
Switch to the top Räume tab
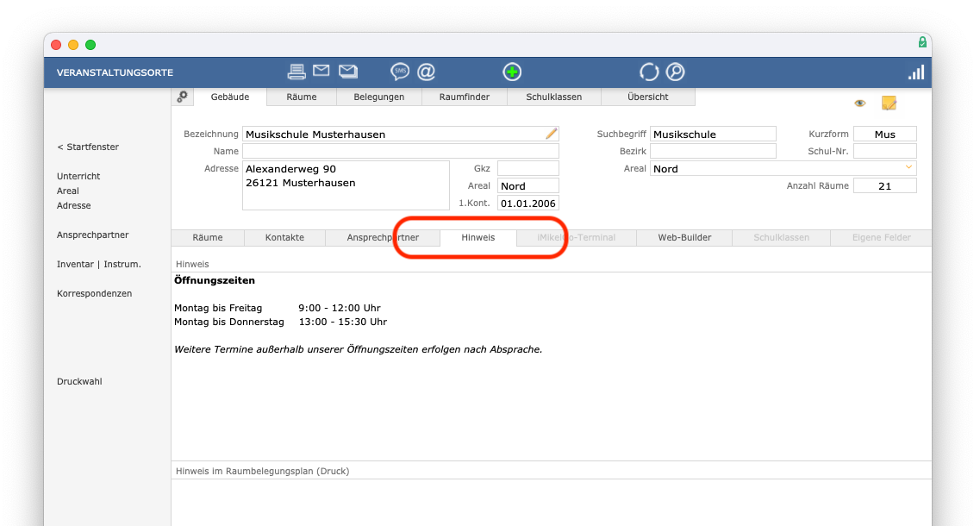click(x=302, y=97)
